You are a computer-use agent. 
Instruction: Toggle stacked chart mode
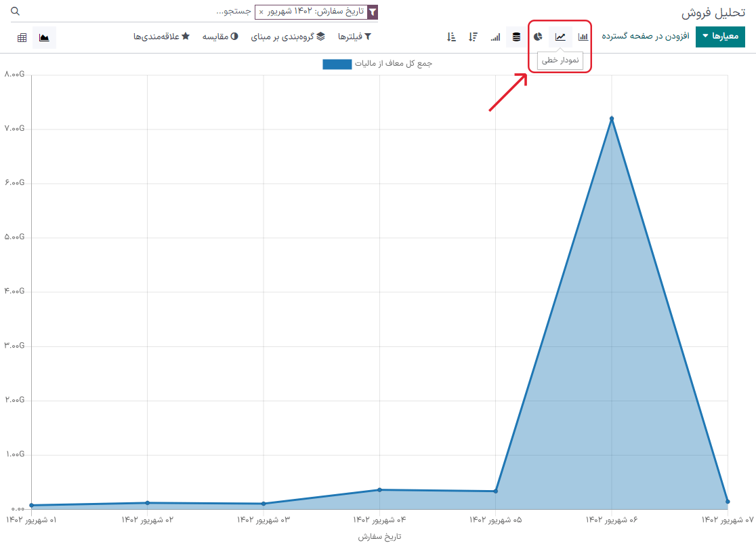click(516, 37)
